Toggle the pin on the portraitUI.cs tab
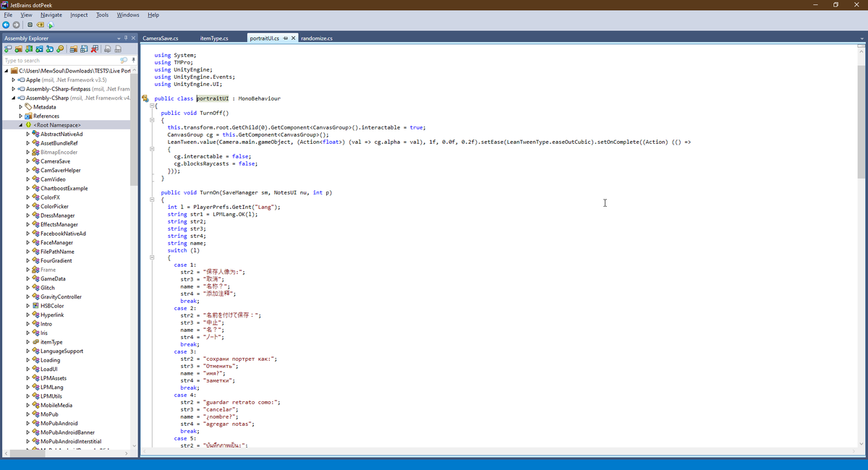868x470 pixels. tap(286, 38)
